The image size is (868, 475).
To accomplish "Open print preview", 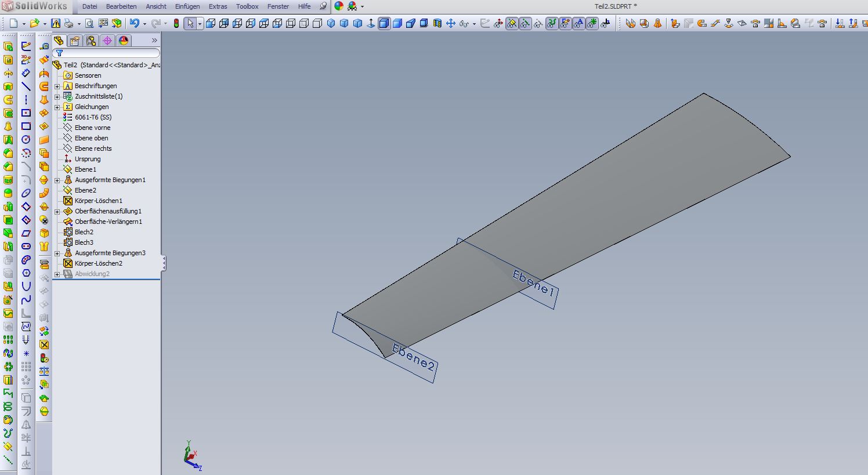I will tap(89, 23).
